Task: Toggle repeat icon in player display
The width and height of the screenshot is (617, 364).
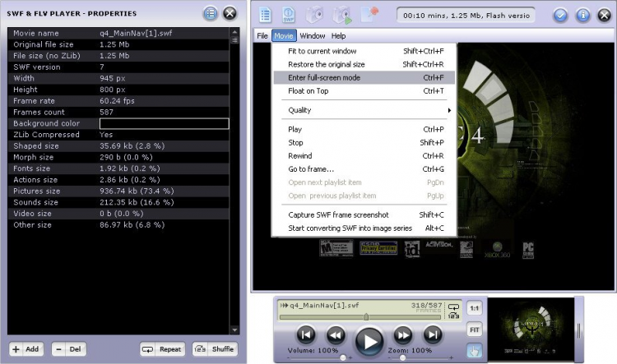Action: 453,306
